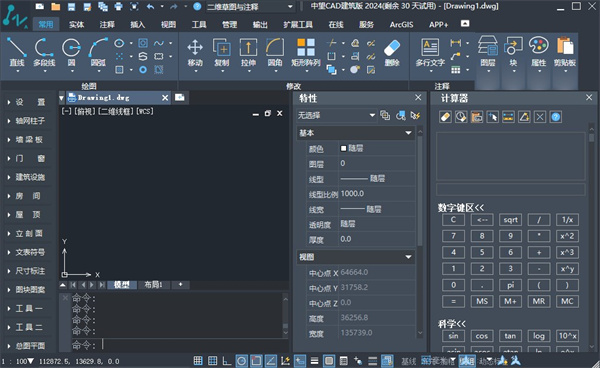Click the calculator Clear eraser icon
Screen dimensions: 600x368
coord(445,117)
